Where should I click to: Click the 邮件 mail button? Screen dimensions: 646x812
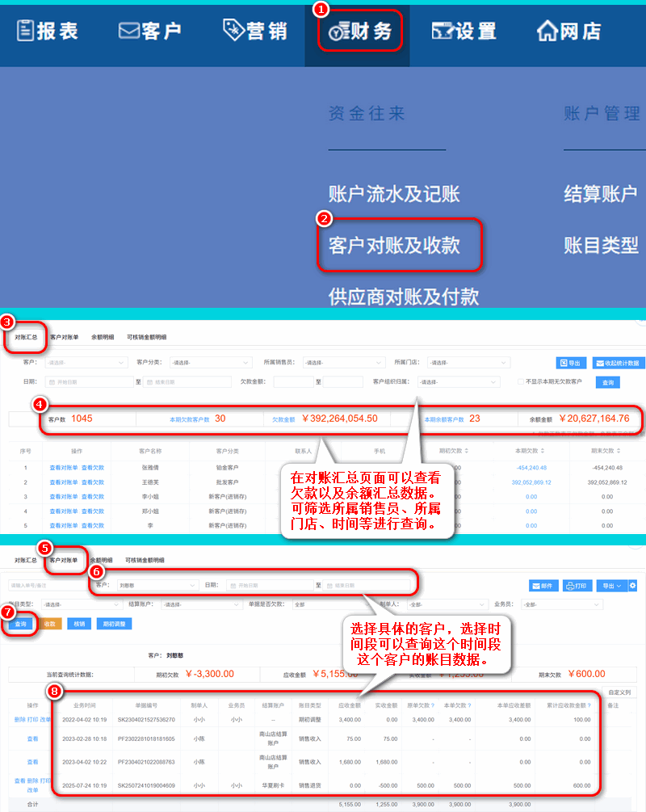point(543,586)
